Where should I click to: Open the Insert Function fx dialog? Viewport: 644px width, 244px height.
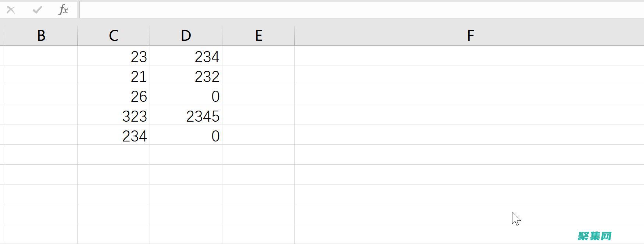tap(63, 10)
